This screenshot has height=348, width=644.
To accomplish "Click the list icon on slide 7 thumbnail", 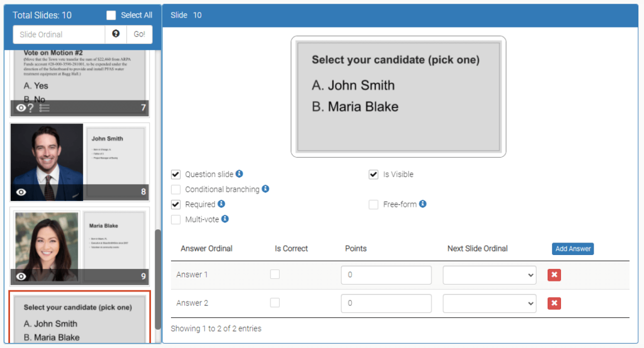I will 45,108.
